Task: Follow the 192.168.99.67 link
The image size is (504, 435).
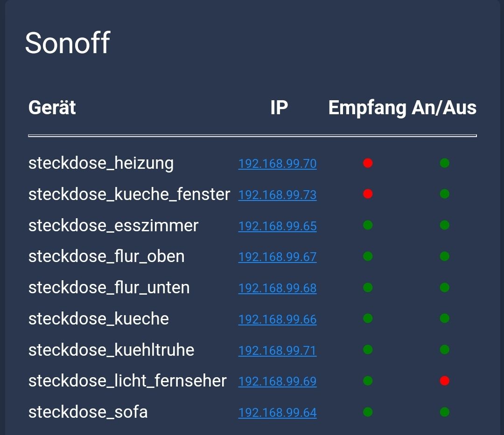Action: click(x=277, y=257)
